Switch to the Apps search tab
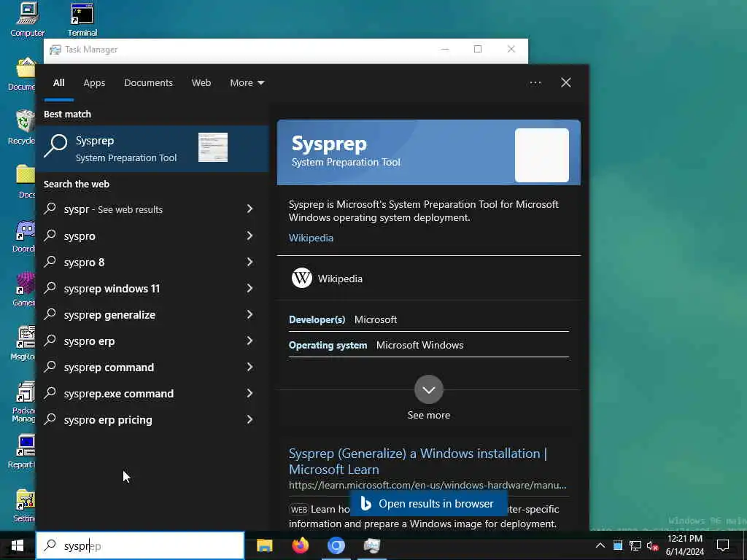747x560 pixels. point(94,83)
